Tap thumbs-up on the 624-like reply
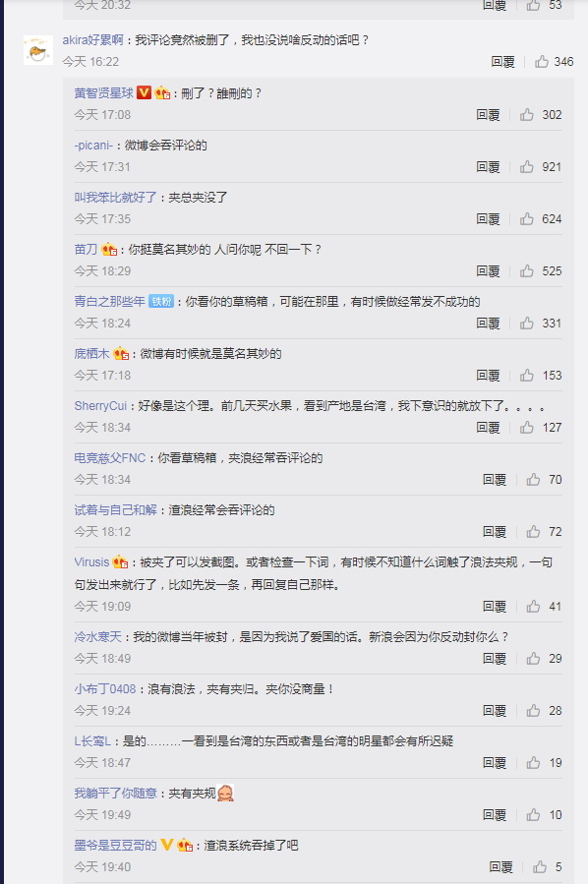Image resolution: width=588 pixels, height=884 pixels. [x=527, y=218]
